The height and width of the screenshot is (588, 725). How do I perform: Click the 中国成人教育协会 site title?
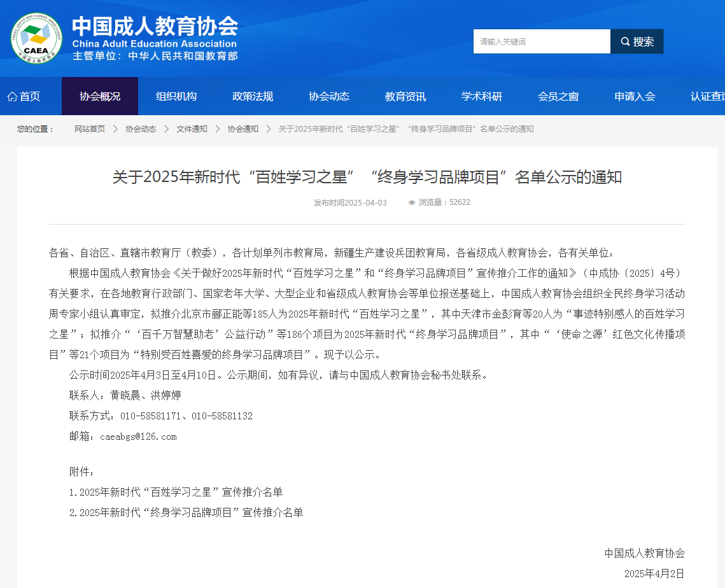(x=155, y=26)
